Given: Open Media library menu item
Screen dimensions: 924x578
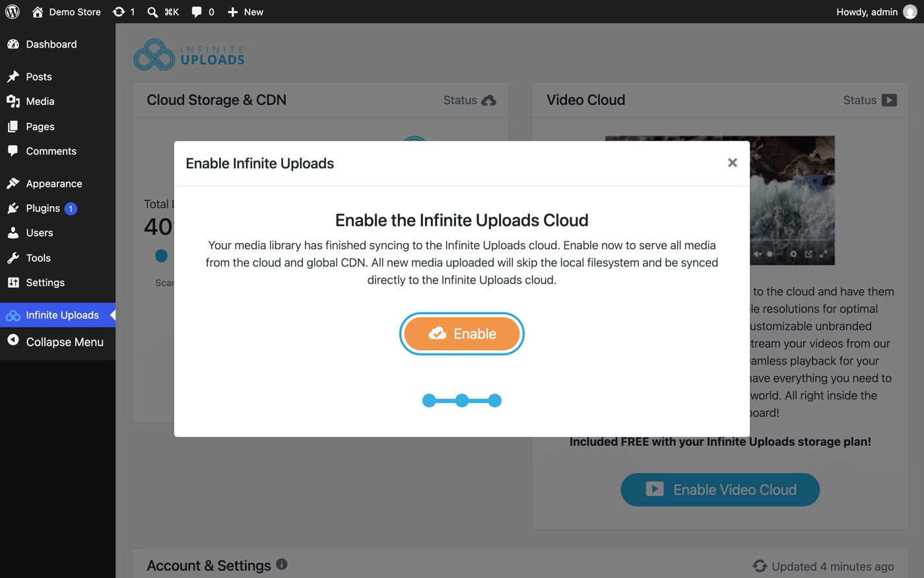Looking at the screenshot, I should [x=57, y=101].
